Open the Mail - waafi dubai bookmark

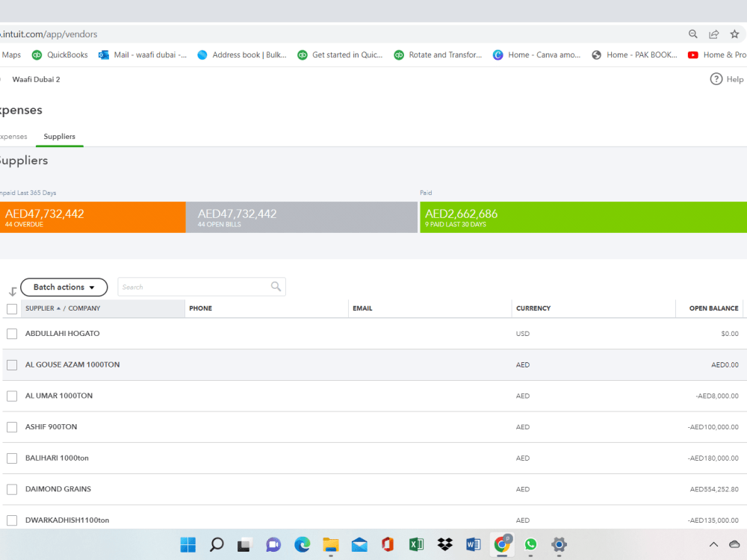[143, 55]
